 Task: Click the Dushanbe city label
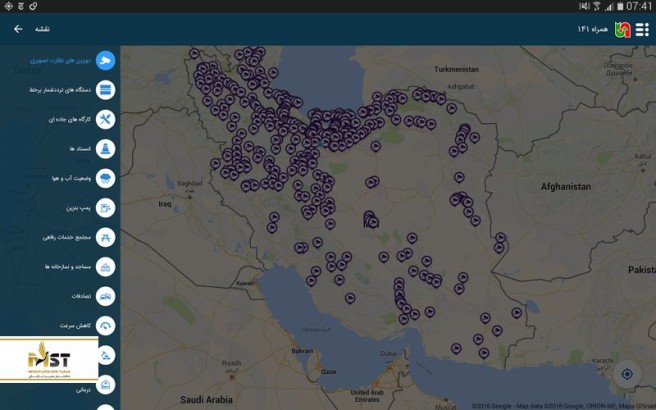pyautogui.click(x=618, y=66)
